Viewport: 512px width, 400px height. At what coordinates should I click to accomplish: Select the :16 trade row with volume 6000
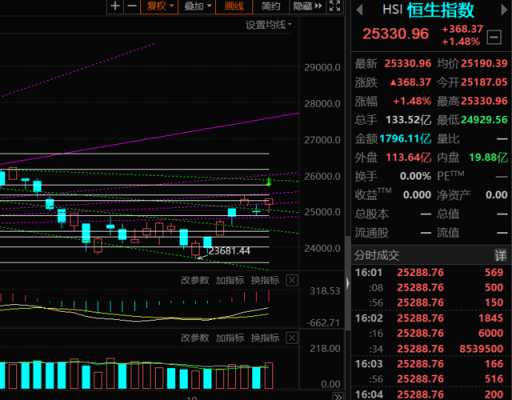[x=430, y=333]
